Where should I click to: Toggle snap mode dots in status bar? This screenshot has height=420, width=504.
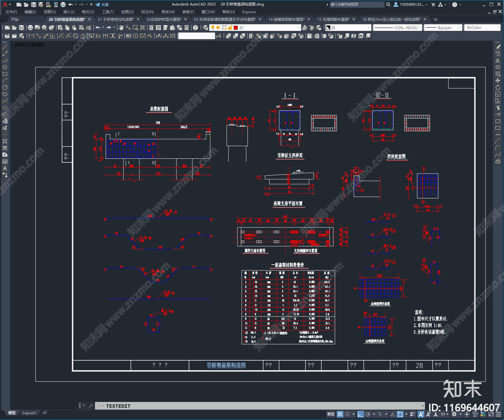(347, 414)
